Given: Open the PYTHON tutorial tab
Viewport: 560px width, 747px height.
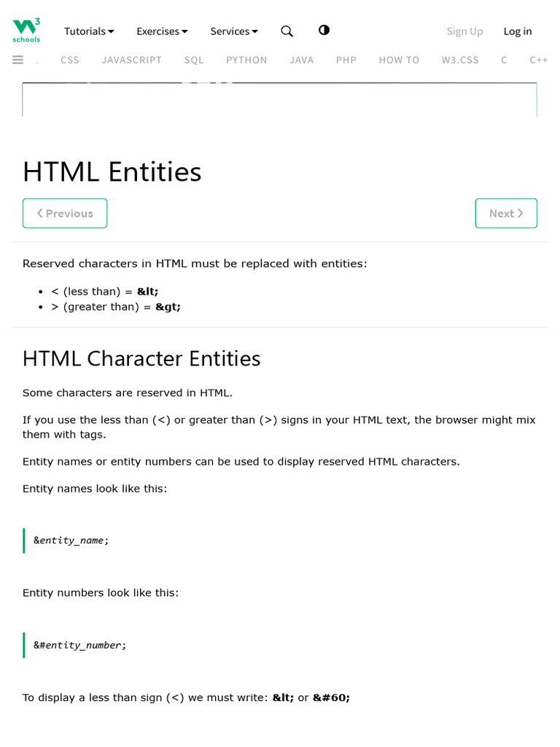Looking at the screenshot, I should point(246,60).
